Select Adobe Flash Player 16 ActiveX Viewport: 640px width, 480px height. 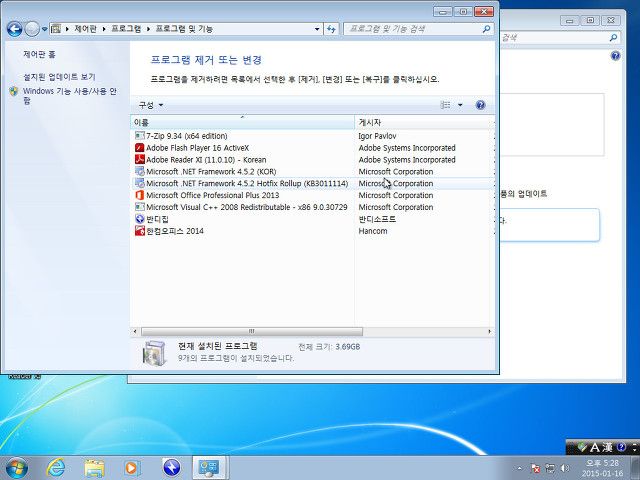[198, 148]
